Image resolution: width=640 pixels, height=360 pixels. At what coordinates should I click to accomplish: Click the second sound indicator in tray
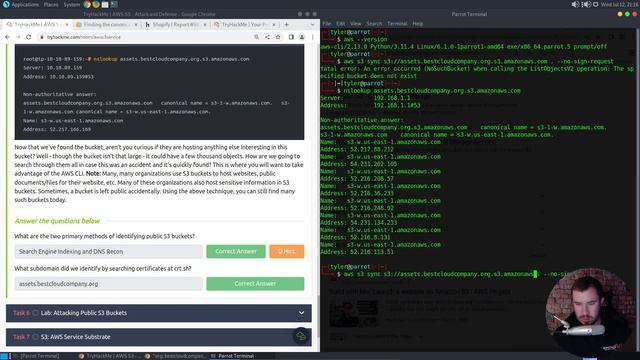coord(586,4)
